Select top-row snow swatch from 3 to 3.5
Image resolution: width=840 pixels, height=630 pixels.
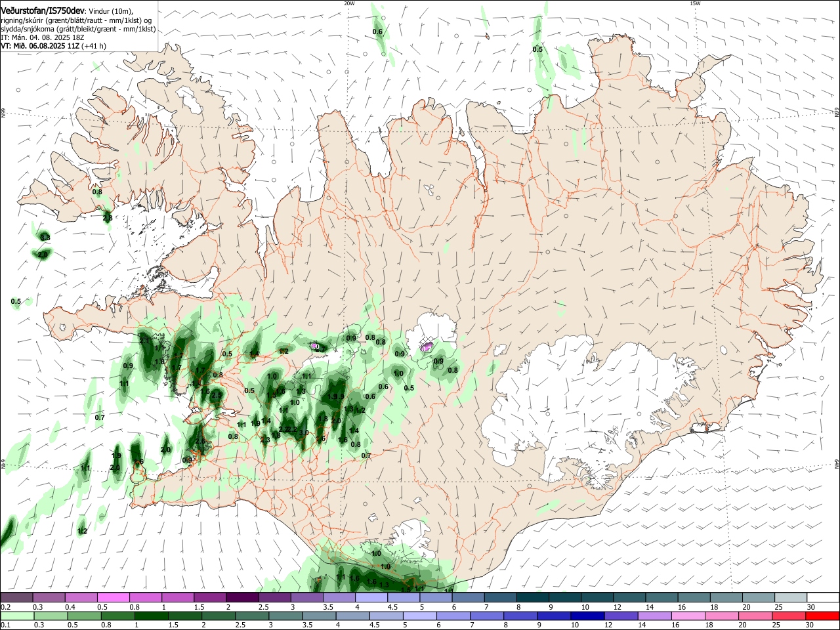tap(306, 597)
